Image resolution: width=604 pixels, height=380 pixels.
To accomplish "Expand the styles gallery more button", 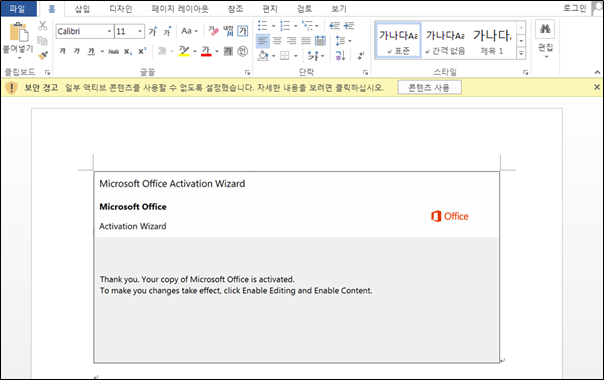I will click(521, 53).
